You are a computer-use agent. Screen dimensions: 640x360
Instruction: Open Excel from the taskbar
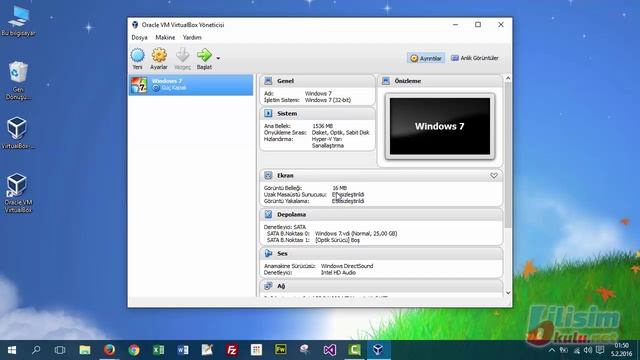(158, 350)
